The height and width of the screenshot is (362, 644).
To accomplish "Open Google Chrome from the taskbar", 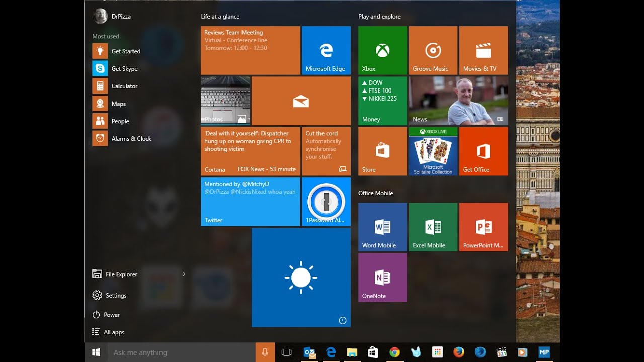I will click(394, 352).
